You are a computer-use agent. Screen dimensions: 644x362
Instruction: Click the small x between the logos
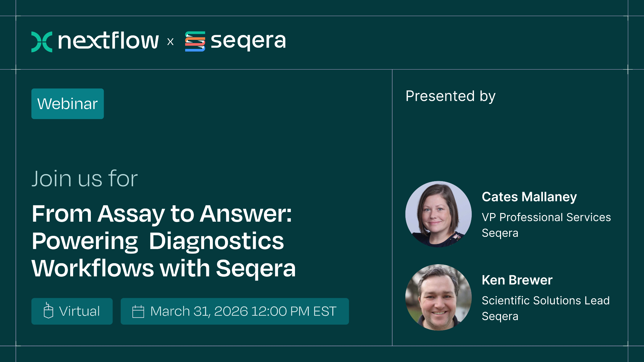170,42
